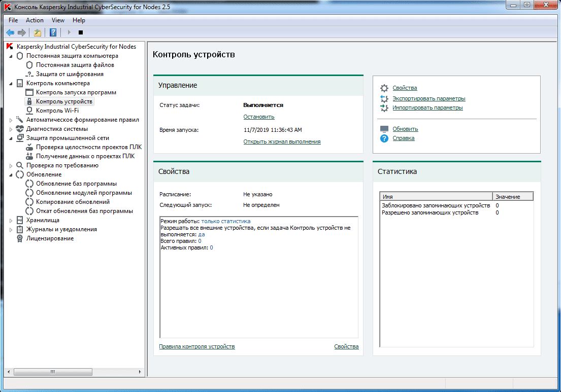Click shield icon next to Постоянная защита компьютера
The height and width of the screenshot is (392, 561).
[20, 56]
